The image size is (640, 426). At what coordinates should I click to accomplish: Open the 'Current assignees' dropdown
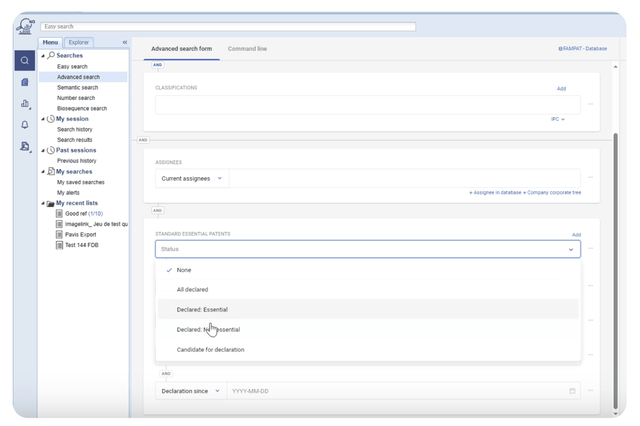(x=192, y=178)
